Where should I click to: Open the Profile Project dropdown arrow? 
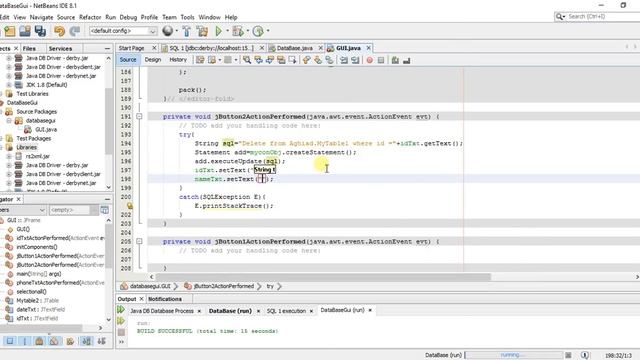coord(268,31)
